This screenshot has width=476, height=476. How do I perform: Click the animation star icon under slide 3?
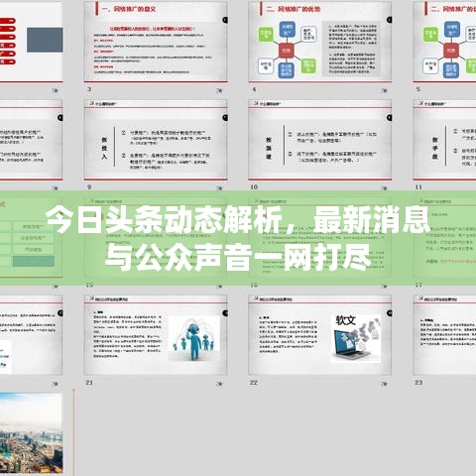[219, 90]
